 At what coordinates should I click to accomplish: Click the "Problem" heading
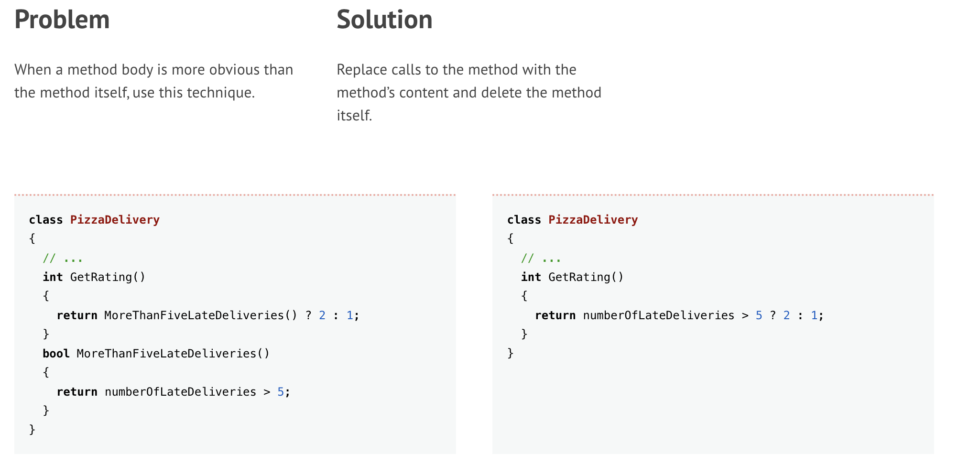[x=62, y=20]
